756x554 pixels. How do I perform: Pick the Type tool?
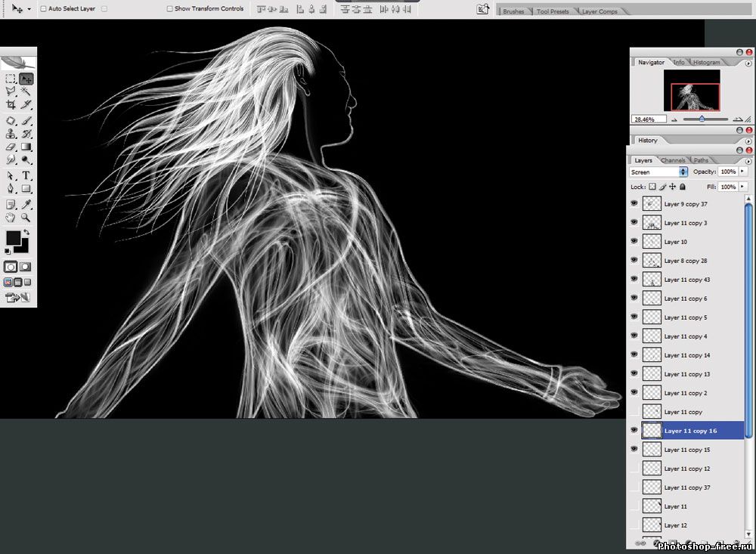click(x=26, y=175)
